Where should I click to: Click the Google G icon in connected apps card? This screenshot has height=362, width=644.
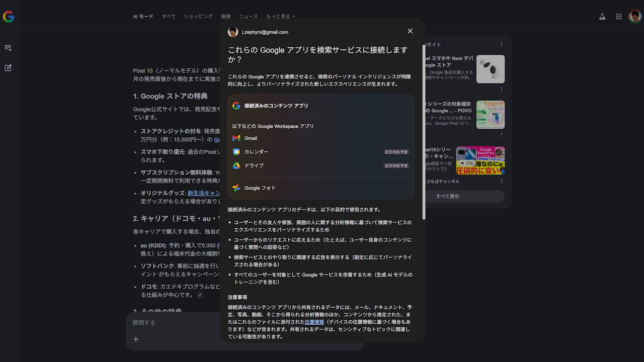tap(236, 106)
